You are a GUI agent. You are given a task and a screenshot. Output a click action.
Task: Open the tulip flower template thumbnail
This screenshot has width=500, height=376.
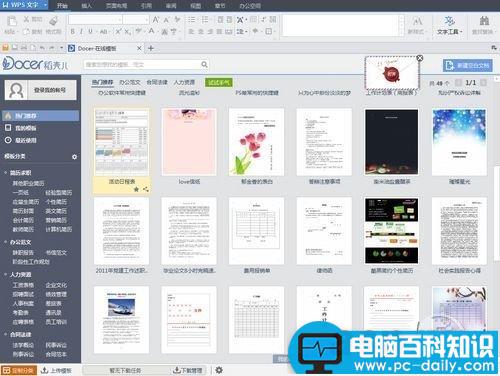pyautogui.click(x=256, y=142)
